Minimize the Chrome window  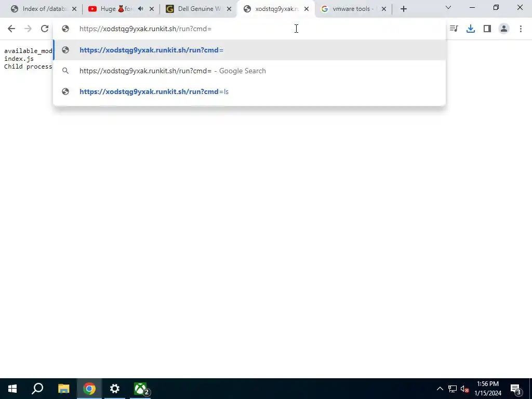coord(472,7)
